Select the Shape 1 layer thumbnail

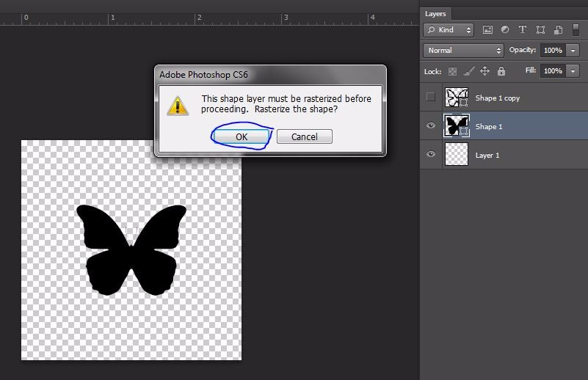pos(457,125)
